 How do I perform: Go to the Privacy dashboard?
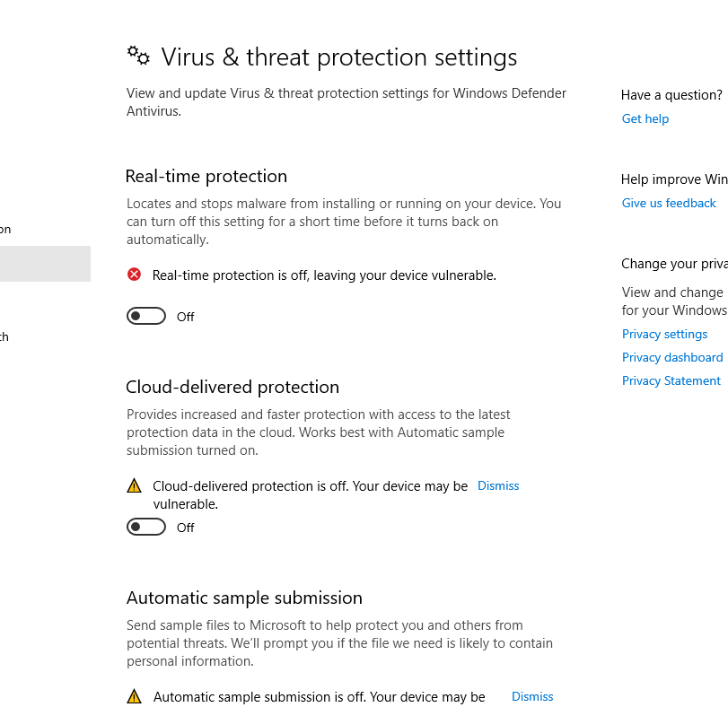pos(672,357)
